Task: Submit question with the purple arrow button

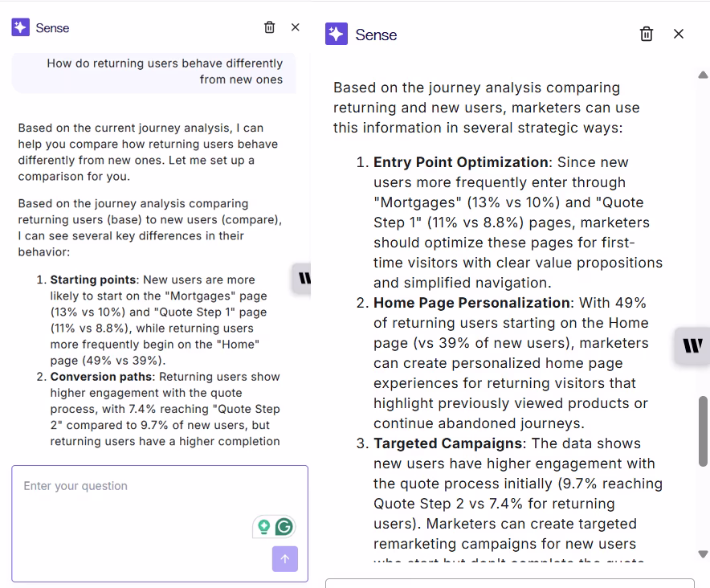Action: [x=285, y=559]
